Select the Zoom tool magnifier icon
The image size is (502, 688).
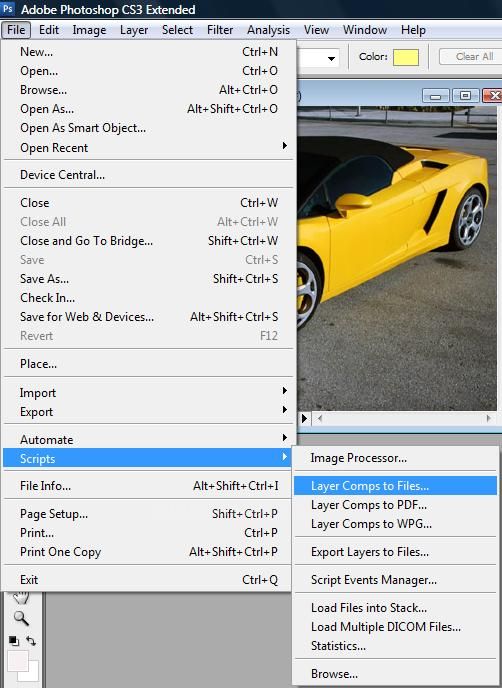(21, 618)
